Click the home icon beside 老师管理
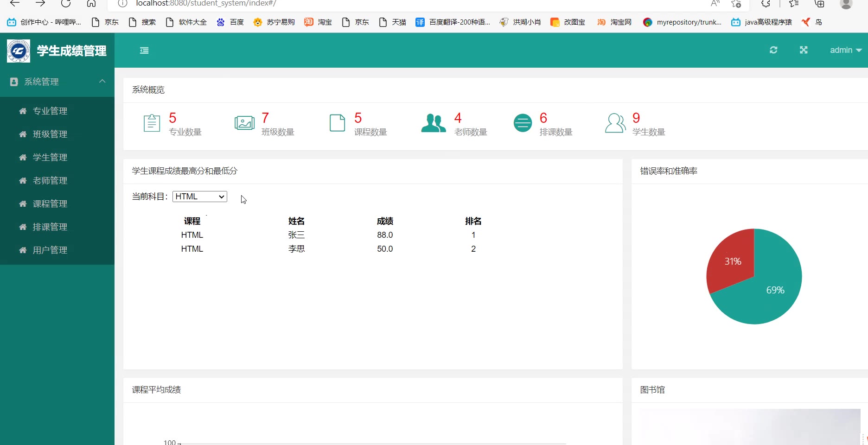Image resolution: width=868 pixels, height=445 pixels. tap(23, 180)
